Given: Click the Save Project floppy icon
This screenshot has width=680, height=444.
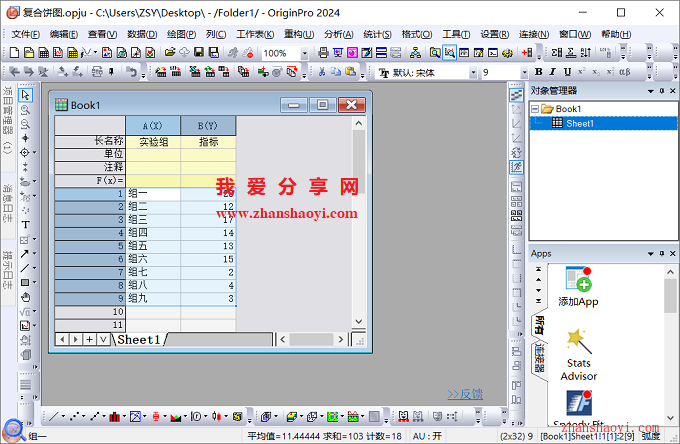Looking at the screenshot, I should click(199, 52).
